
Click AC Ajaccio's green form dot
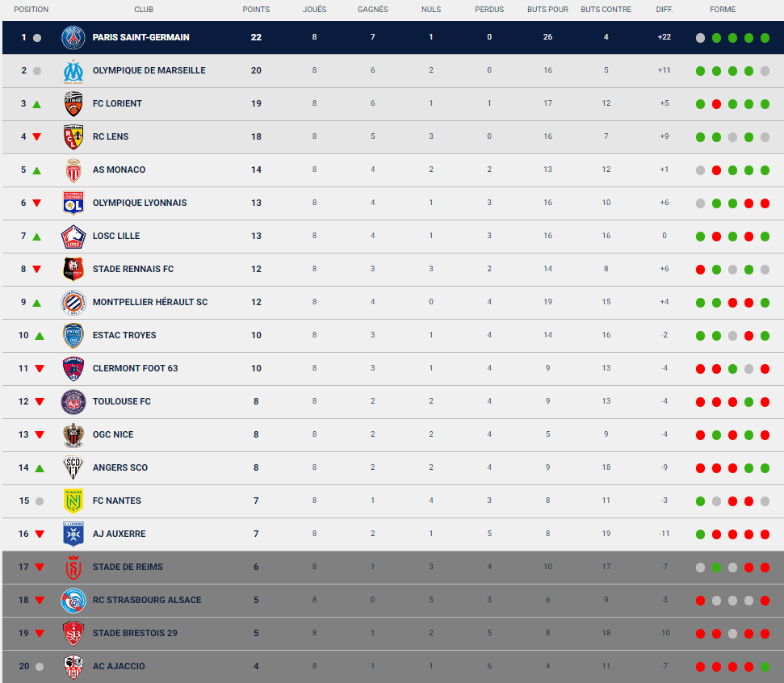click(765, 667)
